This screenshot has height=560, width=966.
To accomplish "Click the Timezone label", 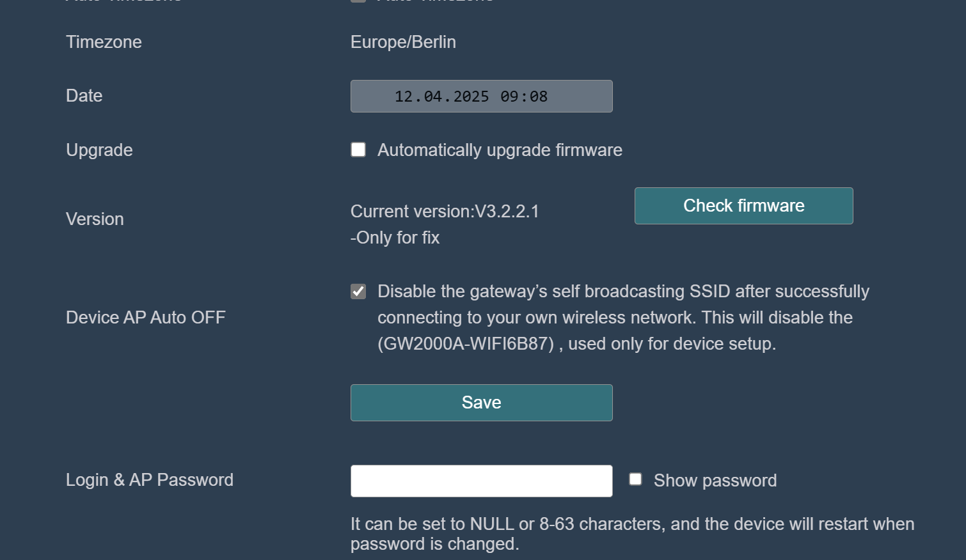I will tap(103, 42).
